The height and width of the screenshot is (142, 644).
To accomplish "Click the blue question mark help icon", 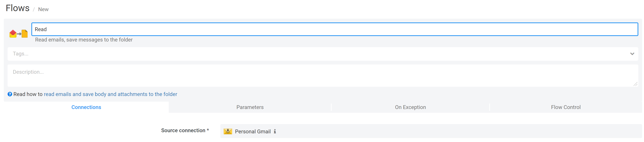I will (10, 94).
